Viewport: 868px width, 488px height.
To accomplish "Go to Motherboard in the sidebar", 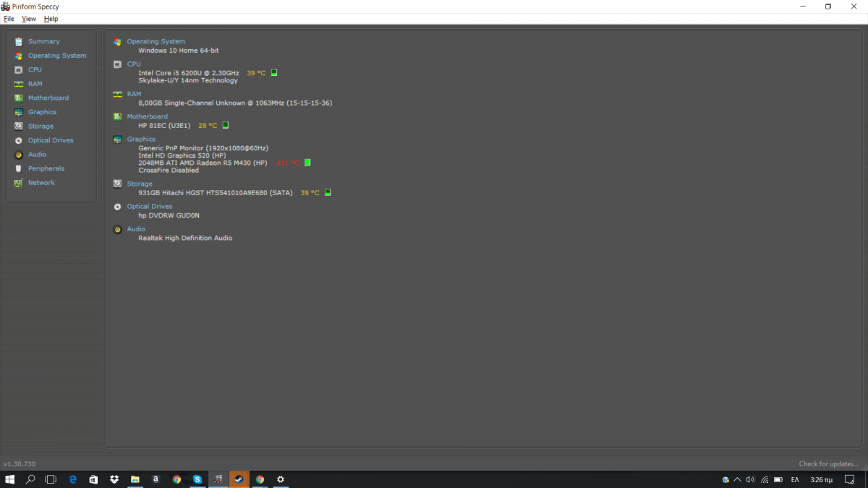I will pos(48,98).
